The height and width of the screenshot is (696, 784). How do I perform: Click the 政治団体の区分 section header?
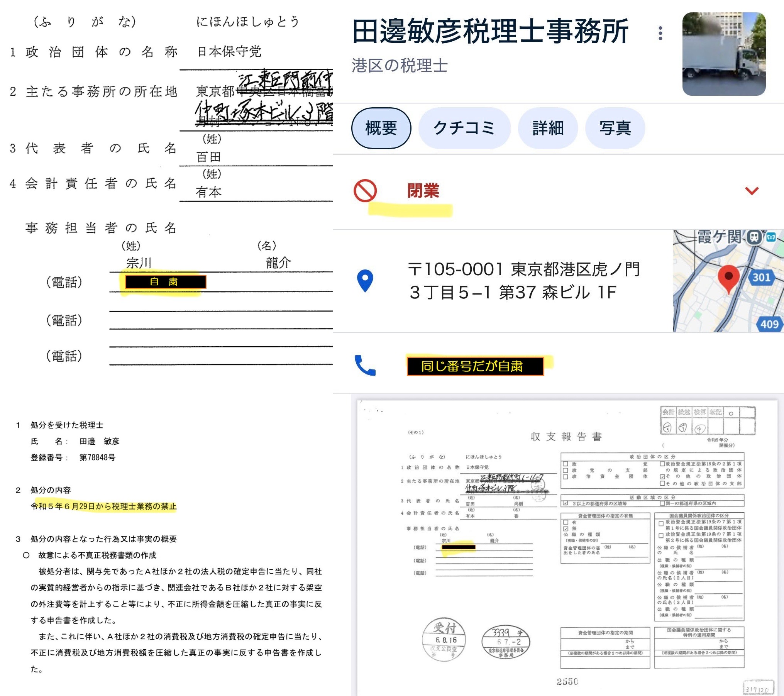click(x=652, y=457)
